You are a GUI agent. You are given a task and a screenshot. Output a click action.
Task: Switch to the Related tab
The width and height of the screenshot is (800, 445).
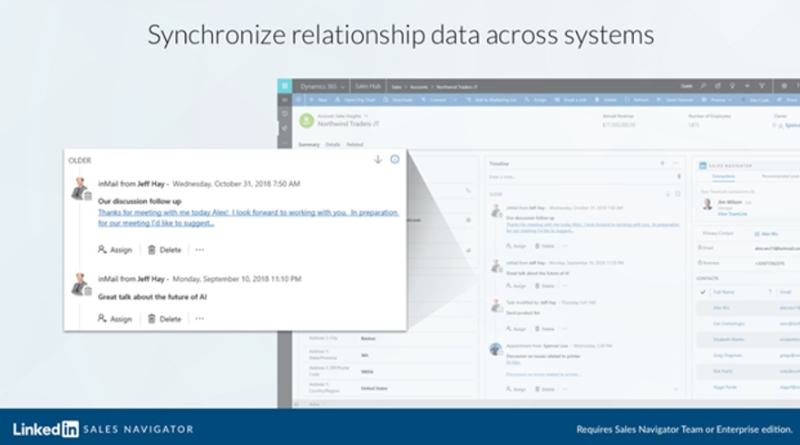[354, 145]
